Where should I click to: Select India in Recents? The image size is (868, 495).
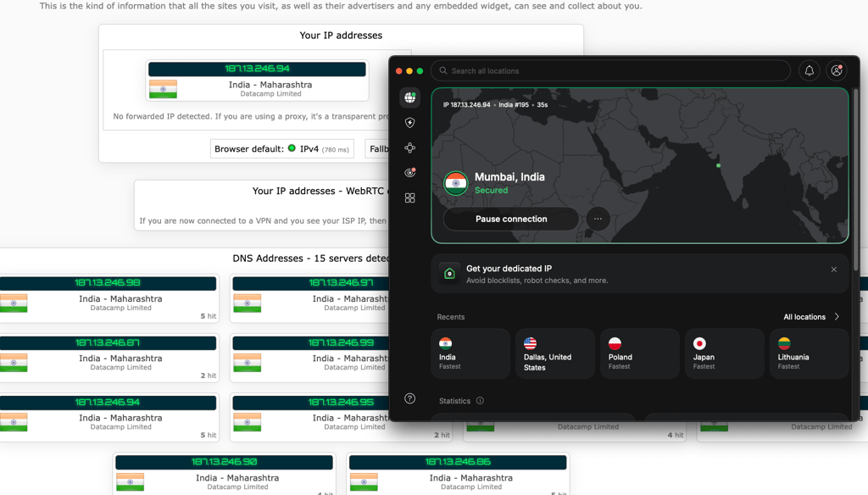coord(470,353)
